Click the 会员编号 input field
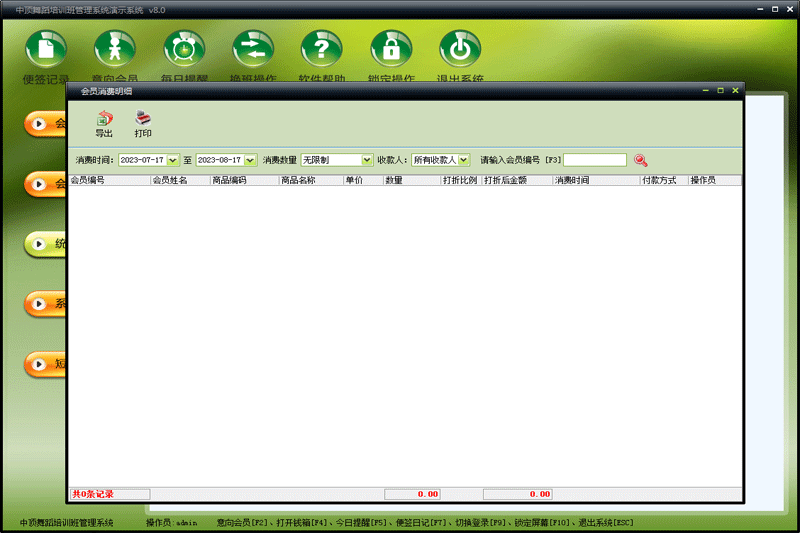Viewport: 800px width, 533px height. (595, 160)
